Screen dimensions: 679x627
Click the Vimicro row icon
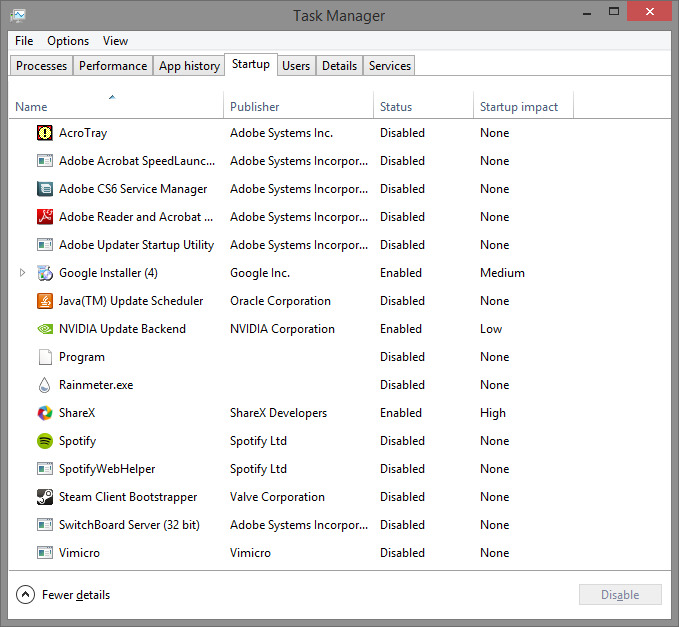[45, 553]
